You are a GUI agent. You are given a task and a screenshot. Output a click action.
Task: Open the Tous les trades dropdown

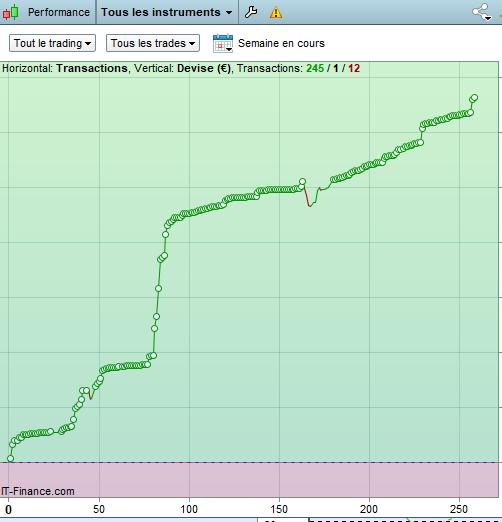[x=153, y=43]
